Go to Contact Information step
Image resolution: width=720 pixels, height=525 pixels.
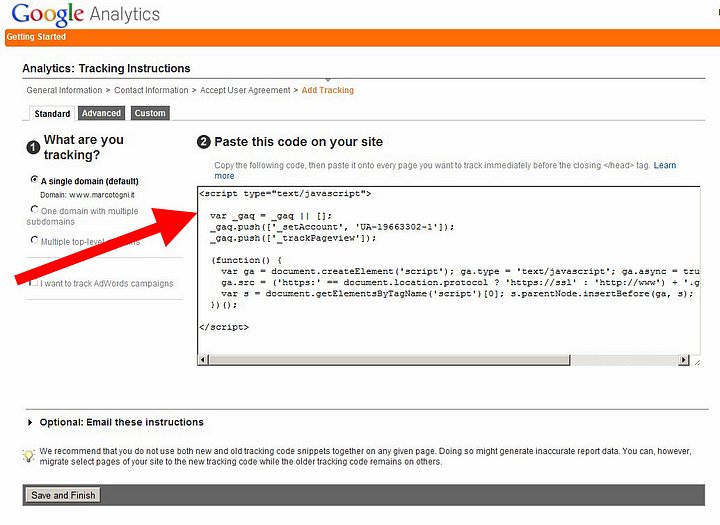point(151,90)
